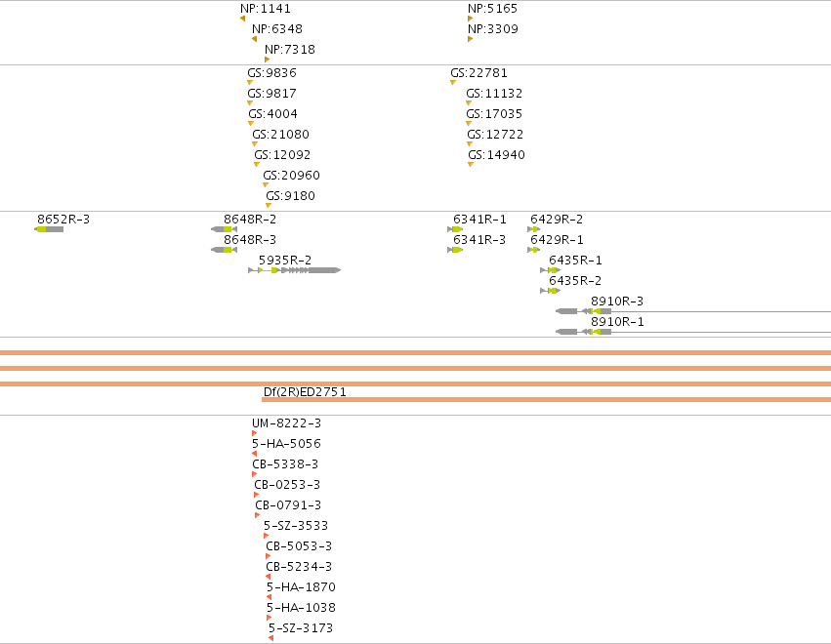
Task: Click the GS:21080 label
Action: [281, 135]
